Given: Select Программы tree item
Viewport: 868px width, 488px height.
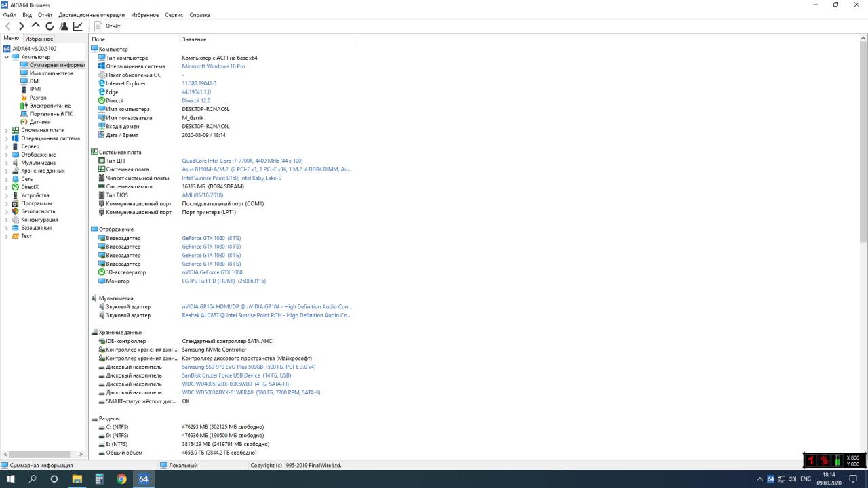Looking at the screenshot, I should 36,203.
